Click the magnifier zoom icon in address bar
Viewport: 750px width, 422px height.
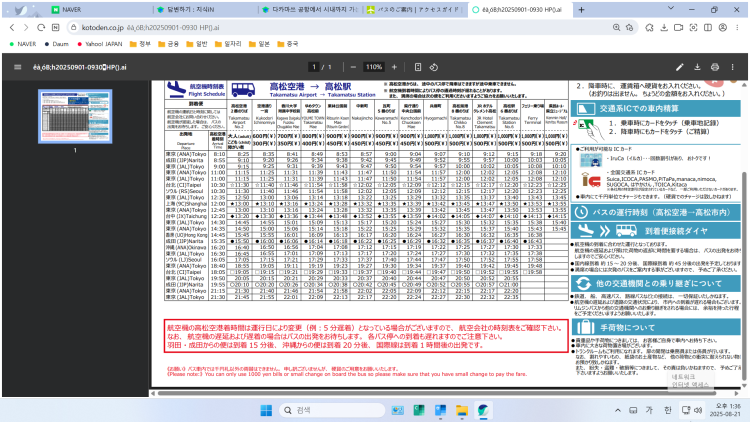coord(616,28)
